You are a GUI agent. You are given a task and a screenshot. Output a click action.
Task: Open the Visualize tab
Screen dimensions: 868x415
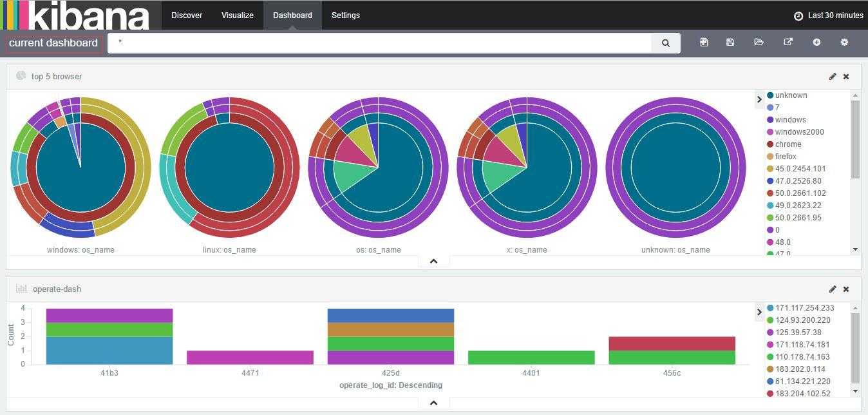[238, 15]
